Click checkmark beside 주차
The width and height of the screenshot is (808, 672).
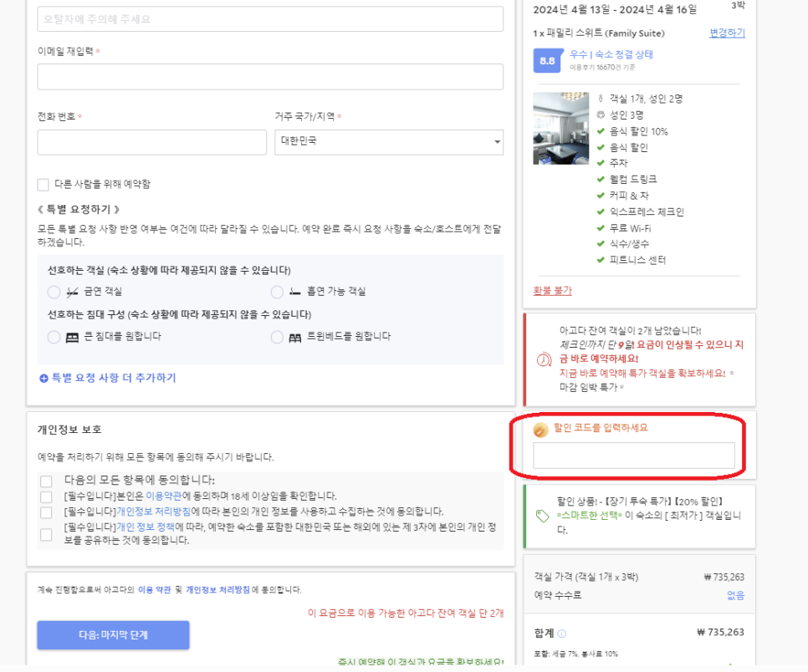[601, 163]
